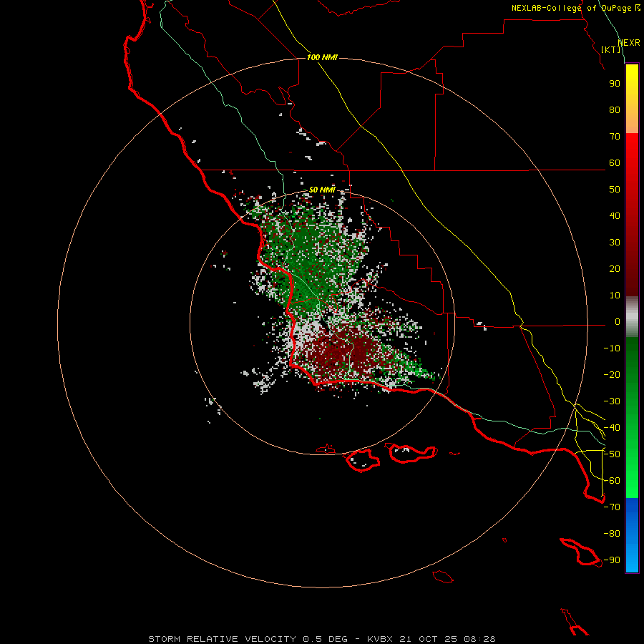Click the -90 scale value
This screenshot has height=644, width=644.
click(x=612, y=560)
